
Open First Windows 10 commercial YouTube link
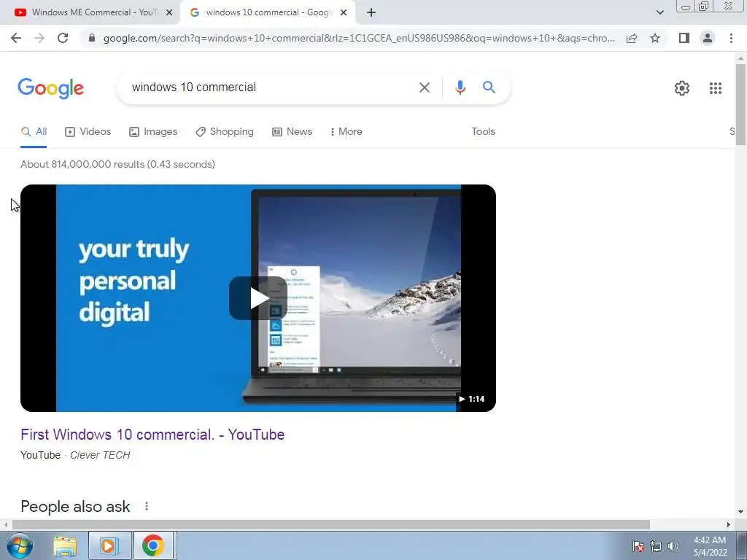tap(152, 435)
